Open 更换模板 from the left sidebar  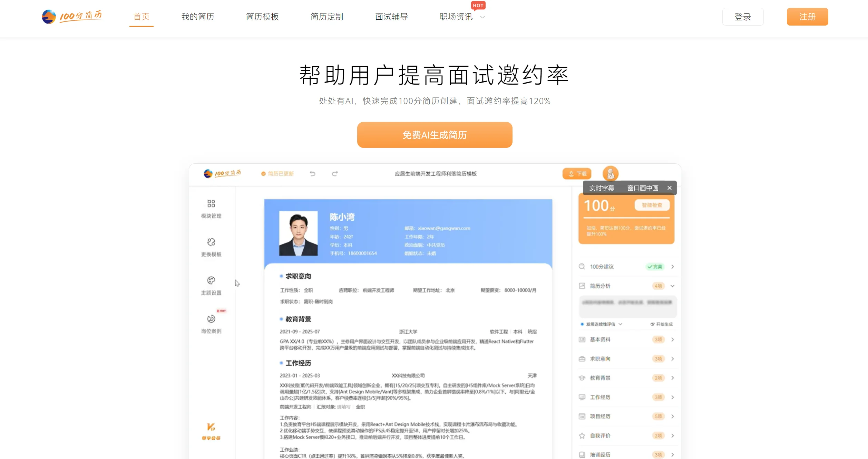[211, 244]
